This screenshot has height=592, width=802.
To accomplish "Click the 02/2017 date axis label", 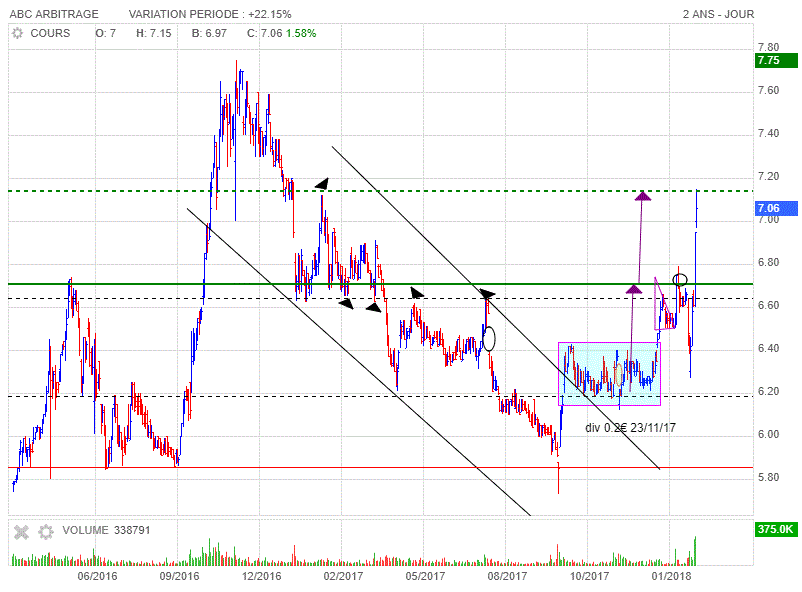I will 343,576.
